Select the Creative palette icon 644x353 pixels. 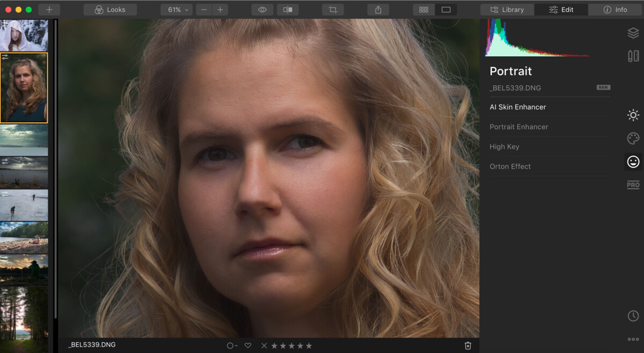[633, 138]
